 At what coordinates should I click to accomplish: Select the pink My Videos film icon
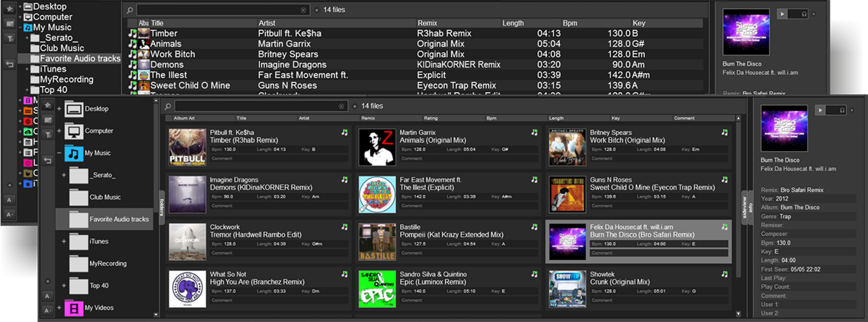pos(74,308)
